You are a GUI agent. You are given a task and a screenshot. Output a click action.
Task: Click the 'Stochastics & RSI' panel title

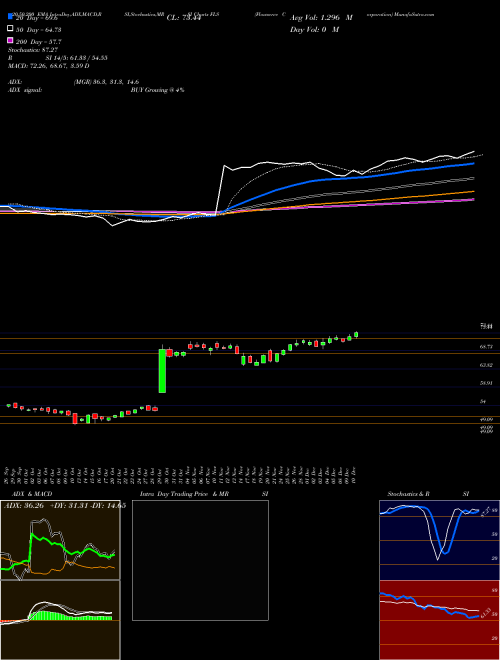tap(428, 494)
